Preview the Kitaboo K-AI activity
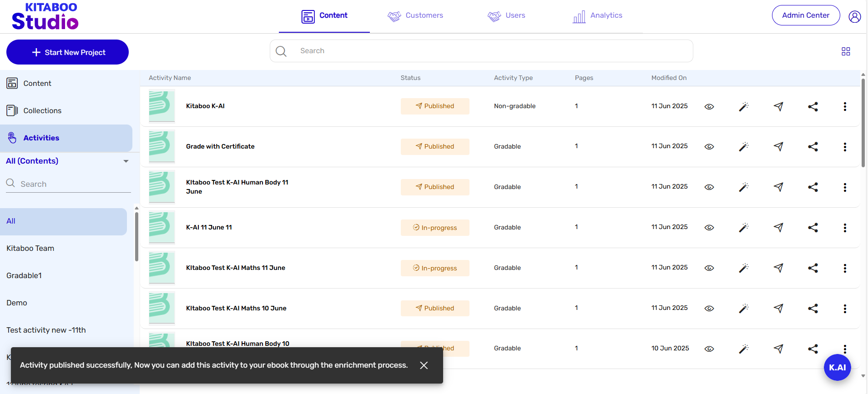The width and height of the screenshot is (868, 394). tap(709, 107)
